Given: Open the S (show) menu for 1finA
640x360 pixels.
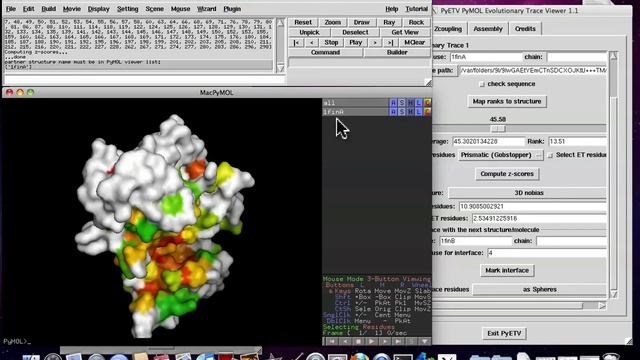Looking at the screenshot, I should (x=402, y=112).
